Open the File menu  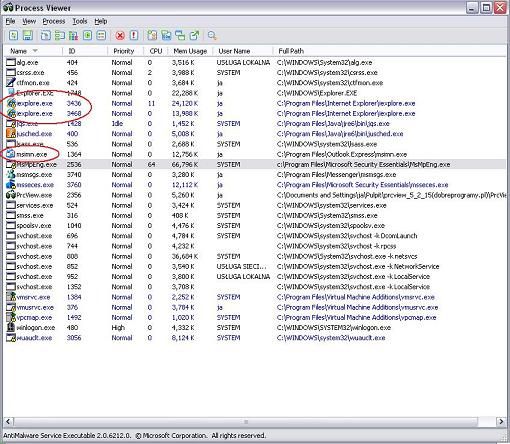10,21
